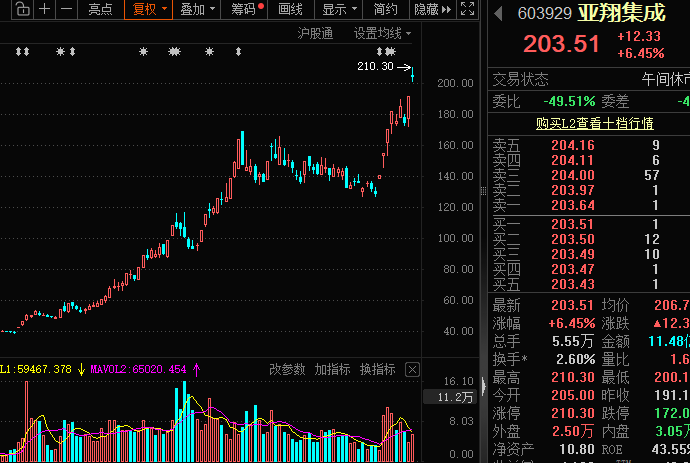Open 设置均线 moving average dropdown

pos(382,33)
